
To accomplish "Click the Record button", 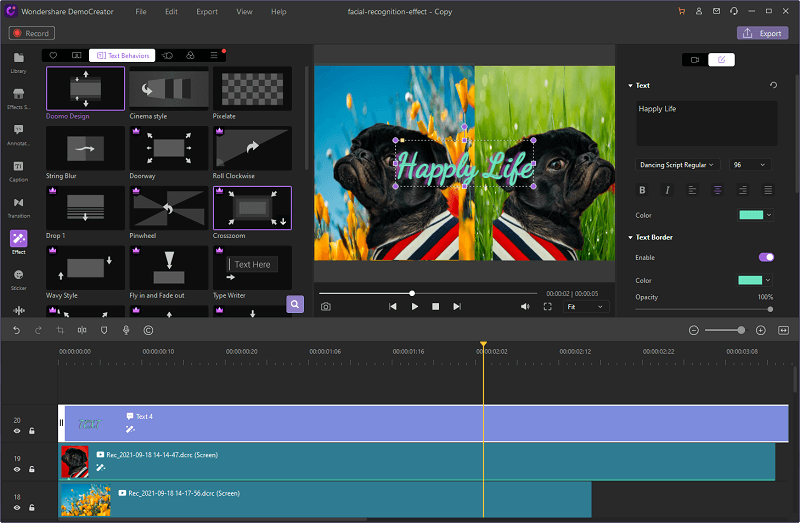I will pyautogui.click(x=32, y=33).
